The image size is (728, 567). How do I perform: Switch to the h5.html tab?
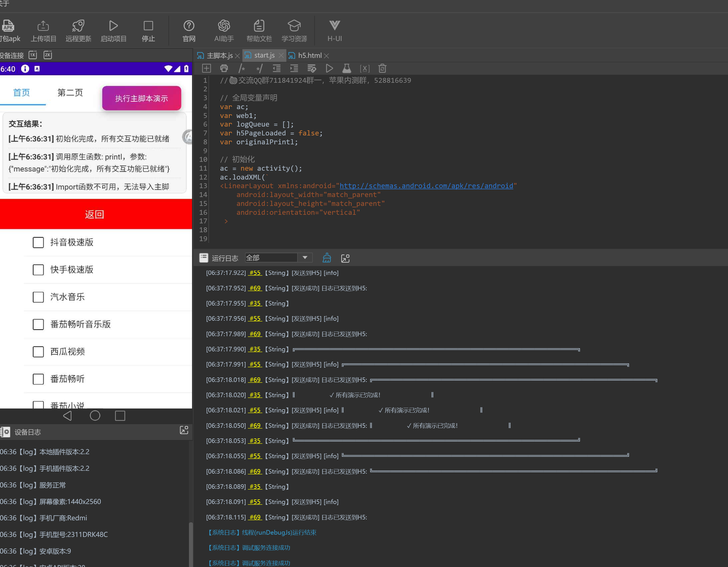point(309,56)
